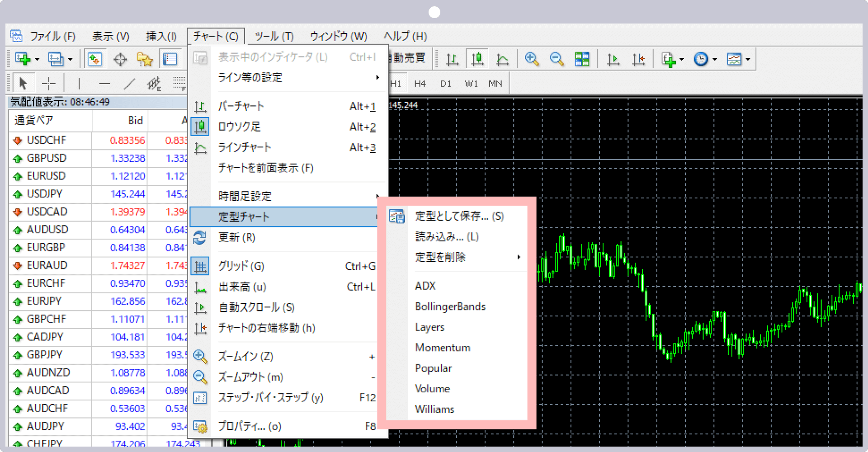Click the Zoom In magnifier icon

point(532,58)
